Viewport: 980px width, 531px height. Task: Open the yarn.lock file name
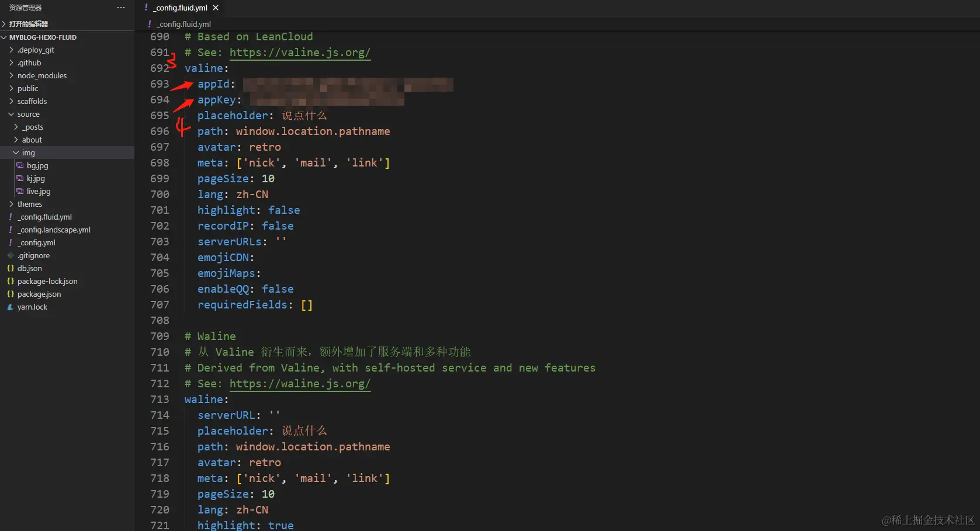[33, 307]
